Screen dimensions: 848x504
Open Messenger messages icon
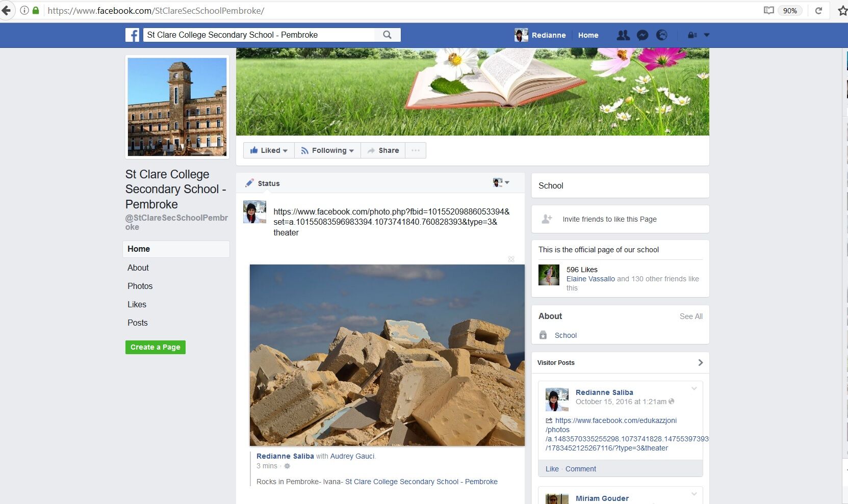tap(643, 35)
